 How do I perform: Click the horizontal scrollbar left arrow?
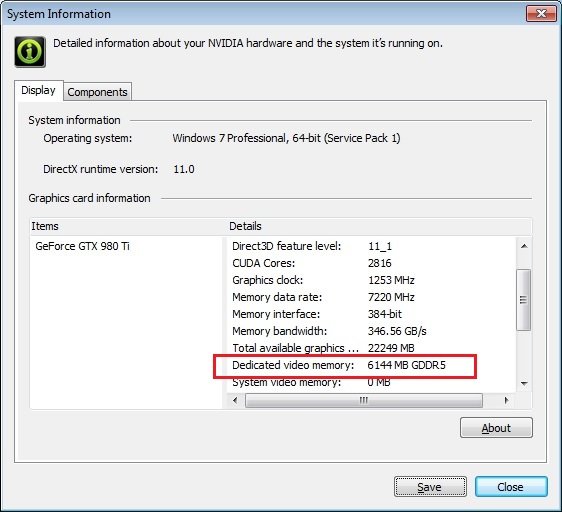tap(235, 400)
